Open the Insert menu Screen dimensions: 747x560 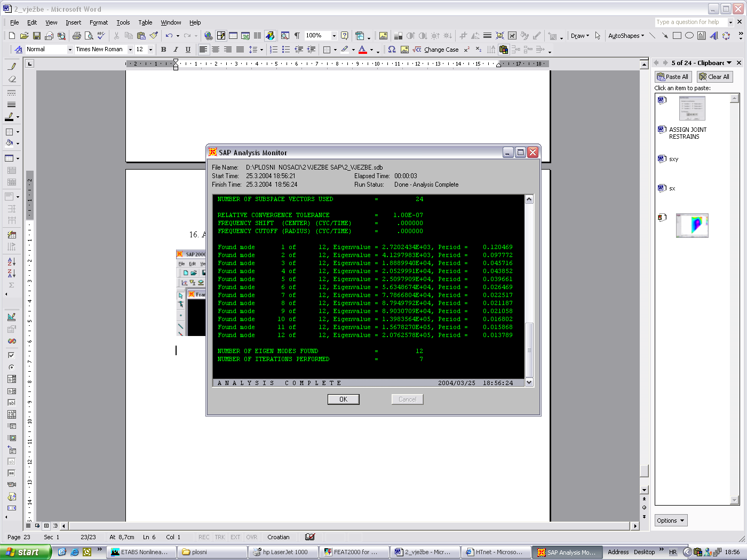74,22
